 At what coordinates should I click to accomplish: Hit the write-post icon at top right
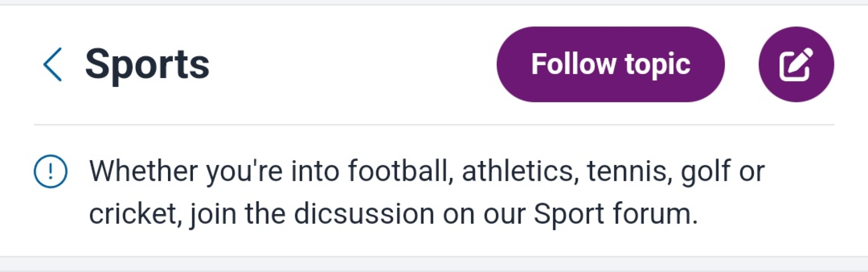tap(796, 64)
